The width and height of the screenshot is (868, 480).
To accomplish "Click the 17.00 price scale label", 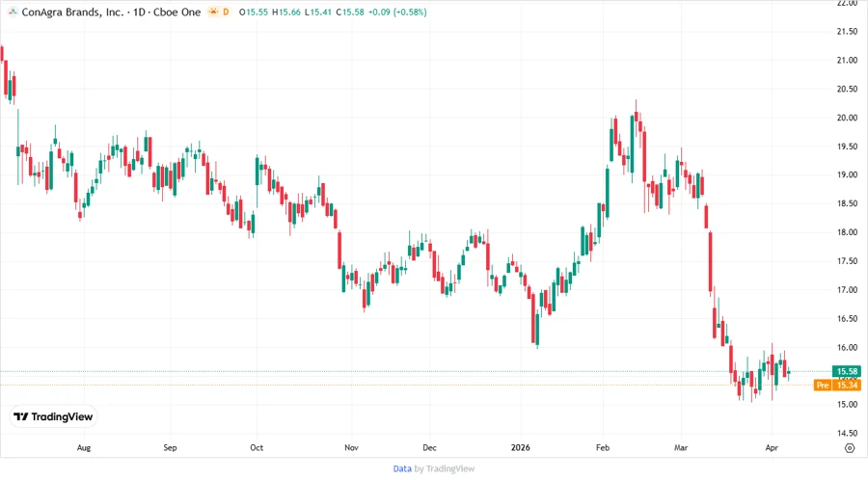I will pyautogui.click(x=847, y=290).
